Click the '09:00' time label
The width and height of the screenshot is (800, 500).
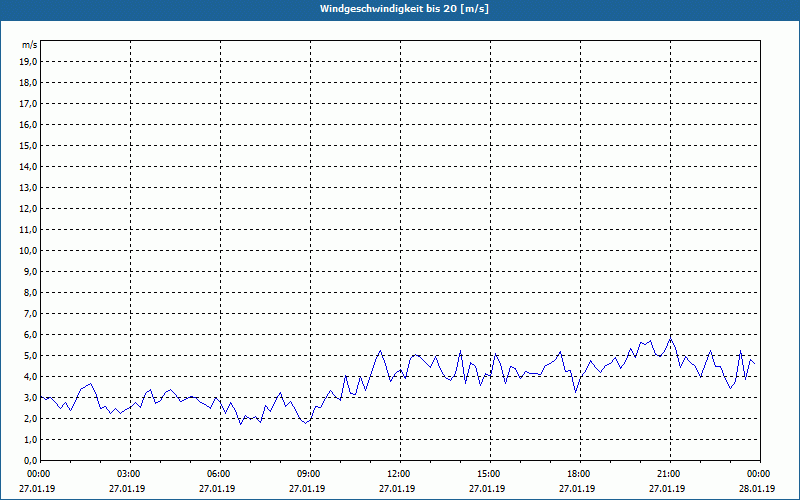point(310,474)
